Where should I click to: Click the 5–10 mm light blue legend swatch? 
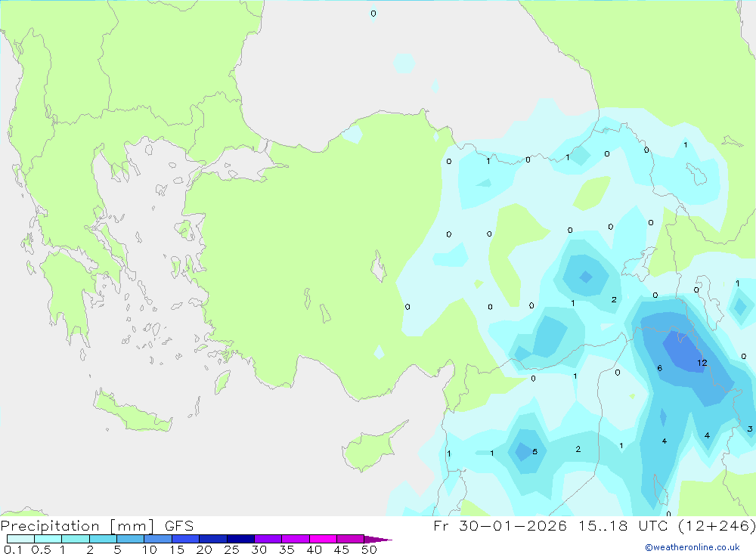tap(130, 539)
